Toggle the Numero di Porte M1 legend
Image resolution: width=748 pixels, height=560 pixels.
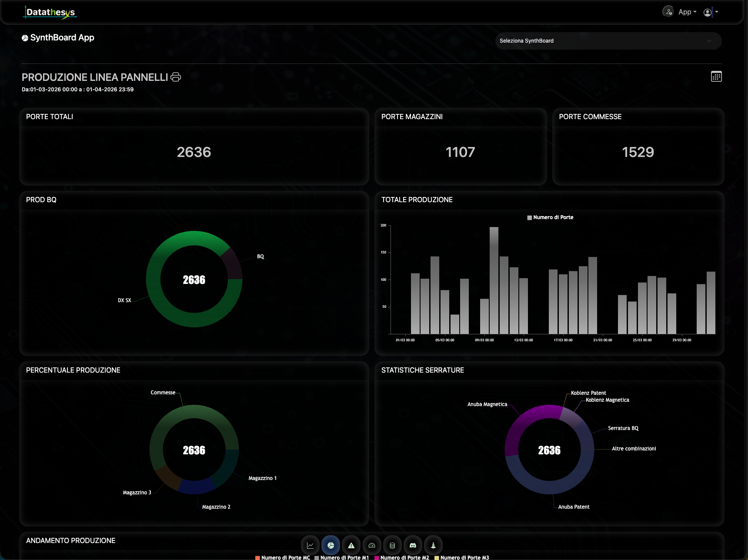pyautogui.click(x=342, y=557)
